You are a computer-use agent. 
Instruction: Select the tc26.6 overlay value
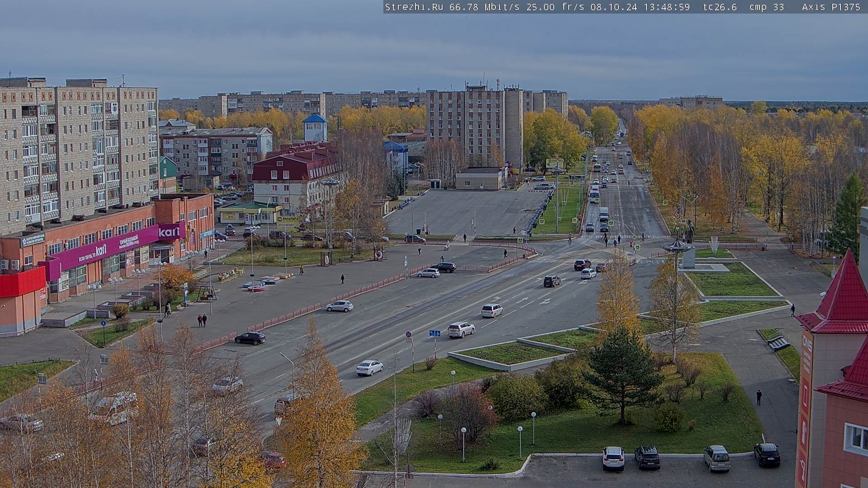pyautogui.click(x=720, y=7)
